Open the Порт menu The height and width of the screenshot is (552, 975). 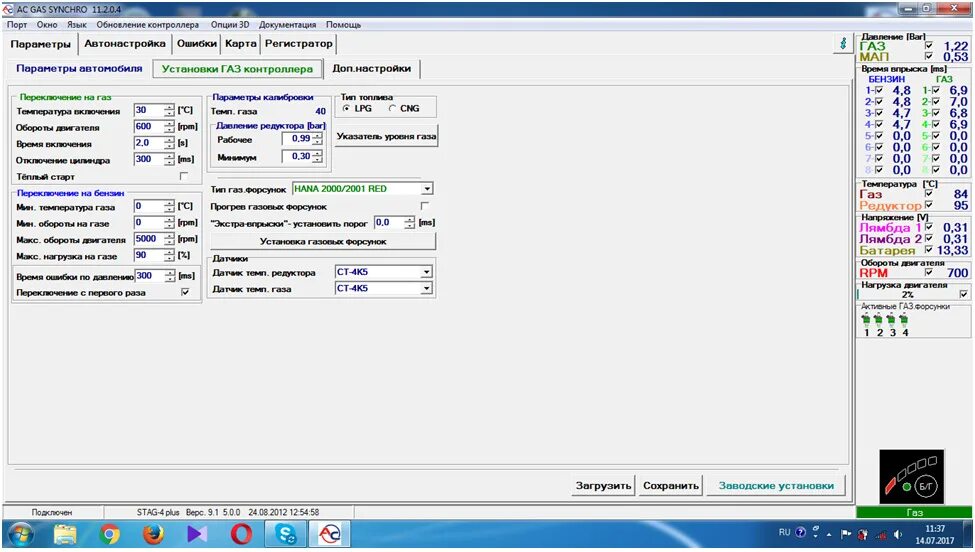(17, 25)
